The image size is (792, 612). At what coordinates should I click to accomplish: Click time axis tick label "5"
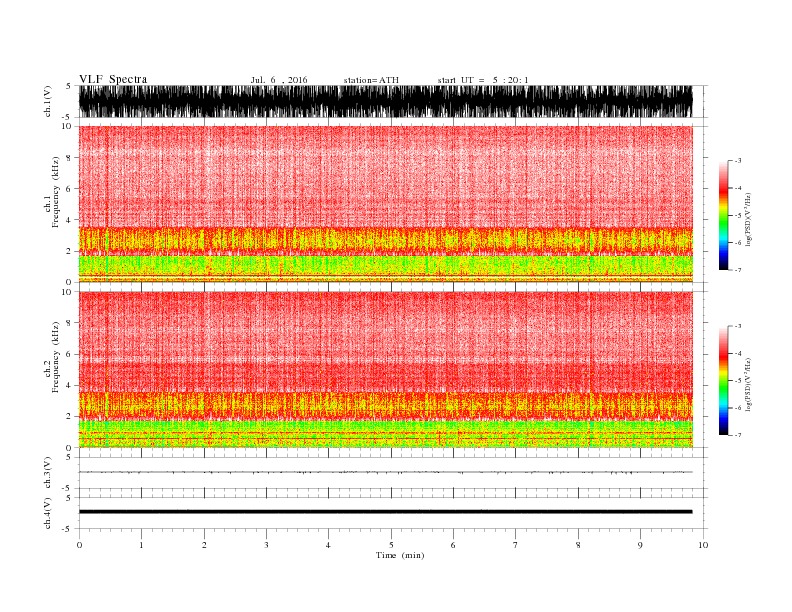[x=391, y=545]
